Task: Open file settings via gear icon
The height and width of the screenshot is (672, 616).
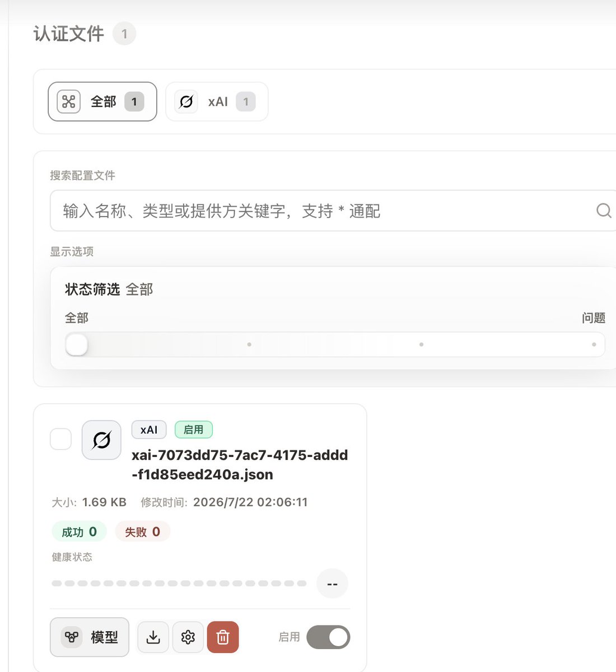Action: [x=188, y=637]
